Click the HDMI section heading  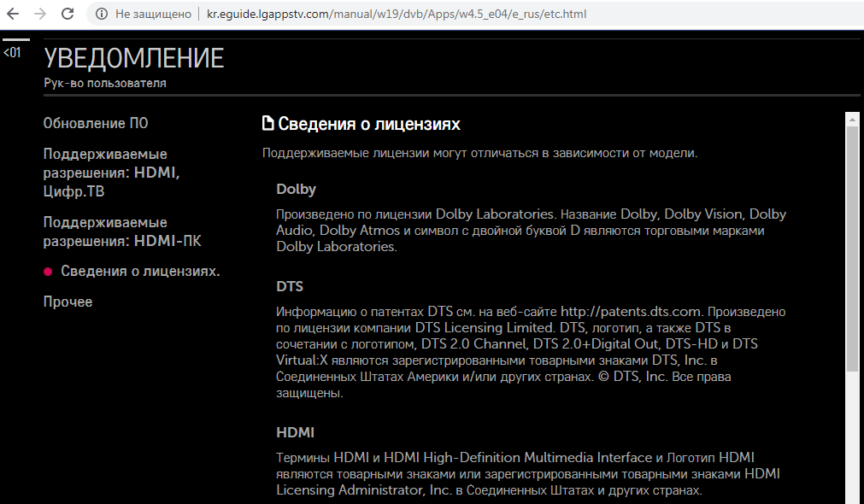coord(295,433)
